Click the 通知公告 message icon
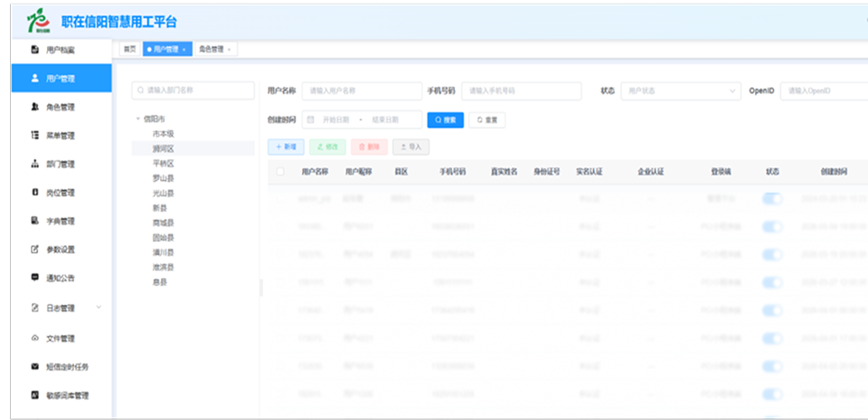 point(34,278)
